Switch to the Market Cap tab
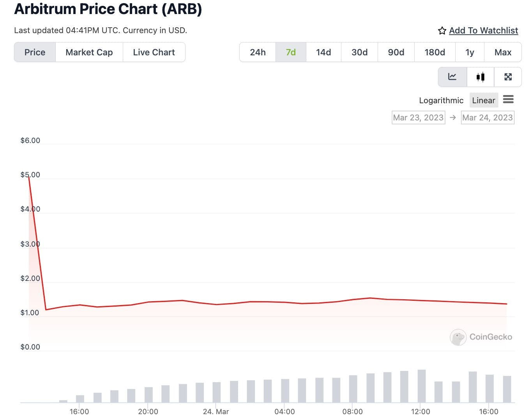Screen dimensions: 530x420 click(x=89, y=52)
